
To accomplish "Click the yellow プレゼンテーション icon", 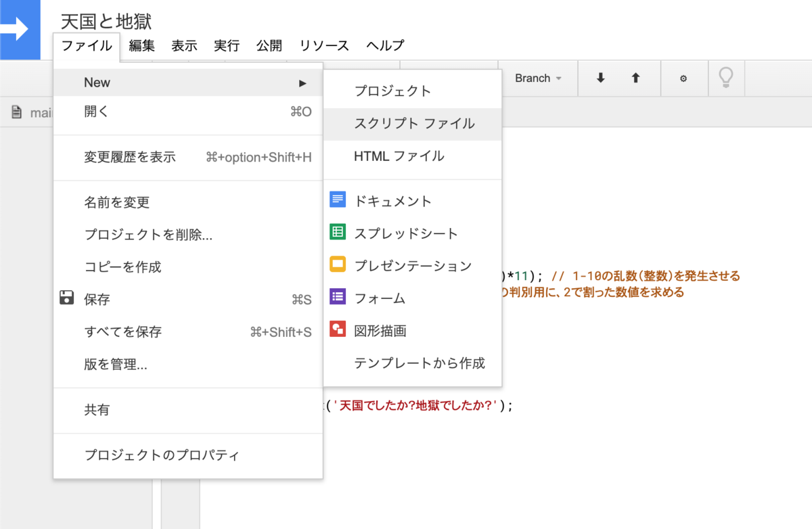I will point(337,264).
